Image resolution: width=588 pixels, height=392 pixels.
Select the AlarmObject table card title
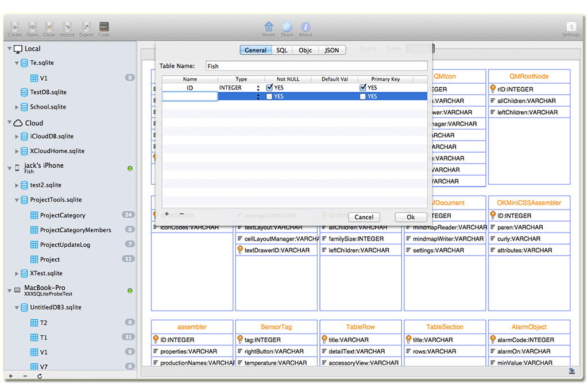click(x=529, y=327)
